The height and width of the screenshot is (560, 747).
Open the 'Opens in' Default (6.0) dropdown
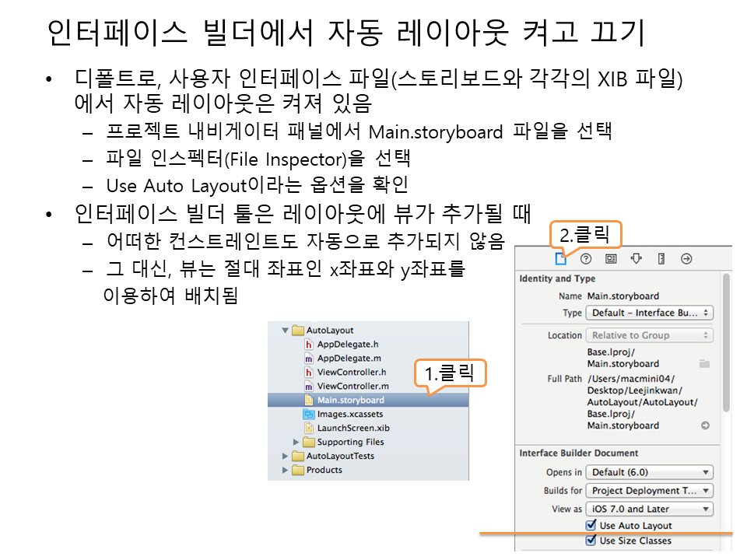coord(649,472)
